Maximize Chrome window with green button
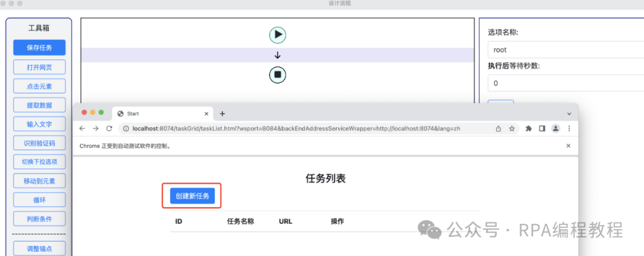 101,112
